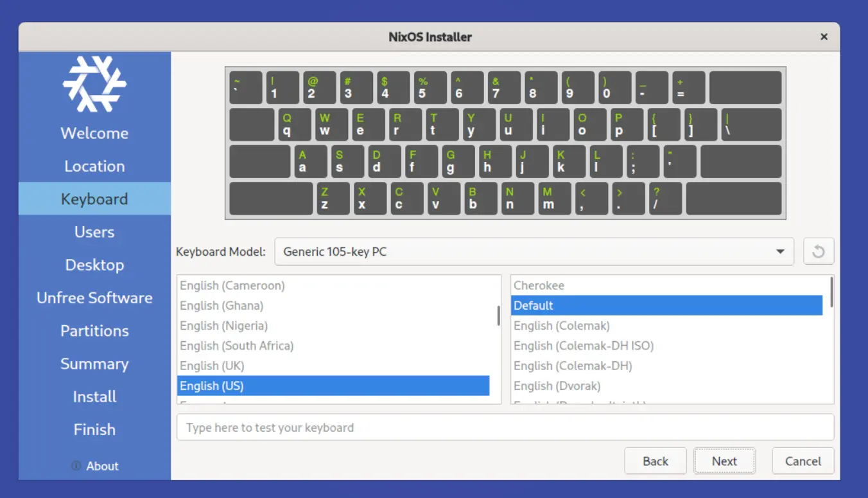Select the Location step in sidebar
868x498 pixels.
pyautogui.click(x=94, y=166)
